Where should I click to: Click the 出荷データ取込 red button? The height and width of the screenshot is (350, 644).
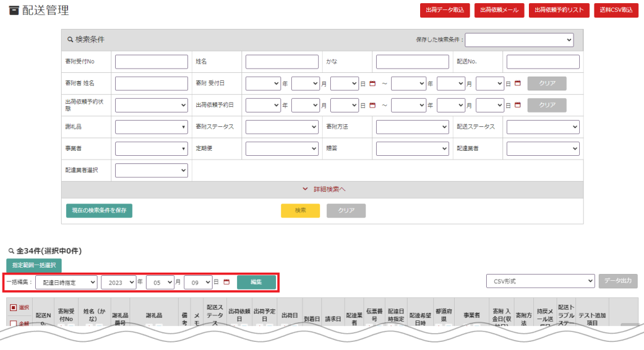point(445,11)
